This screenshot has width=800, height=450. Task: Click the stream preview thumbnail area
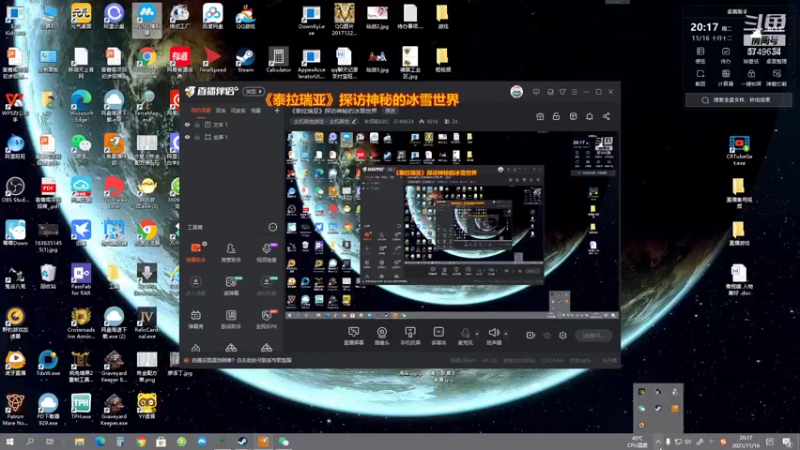click(452, 224)
